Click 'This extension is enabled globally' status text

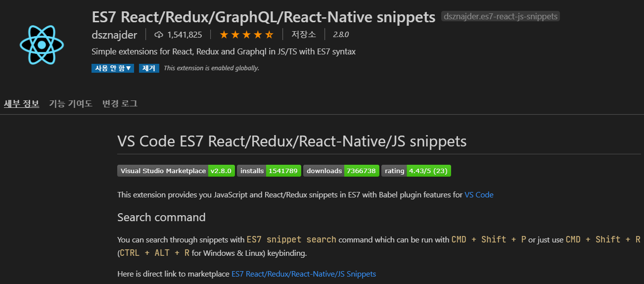(x=211, y=68)
